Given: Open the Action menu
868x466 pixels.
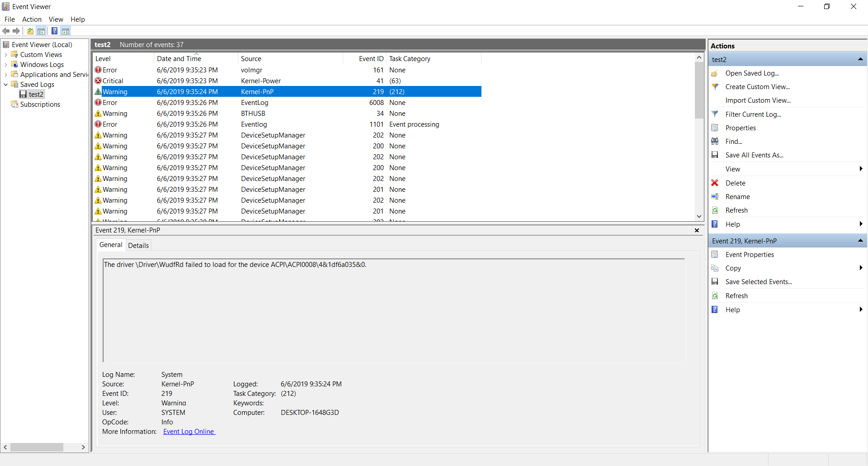Looking at the screenshot, I should click(32, 19).
